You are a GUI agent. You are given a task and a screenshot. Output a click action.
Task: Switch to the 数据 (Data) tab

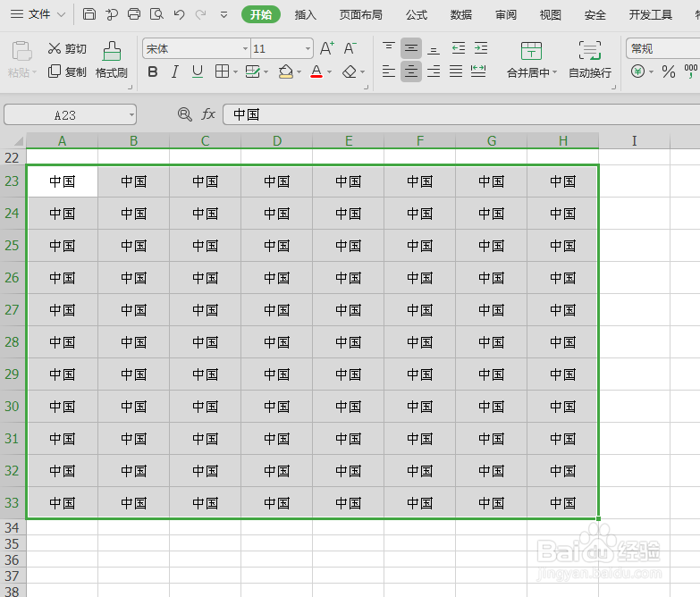click(x=461, y=14)
